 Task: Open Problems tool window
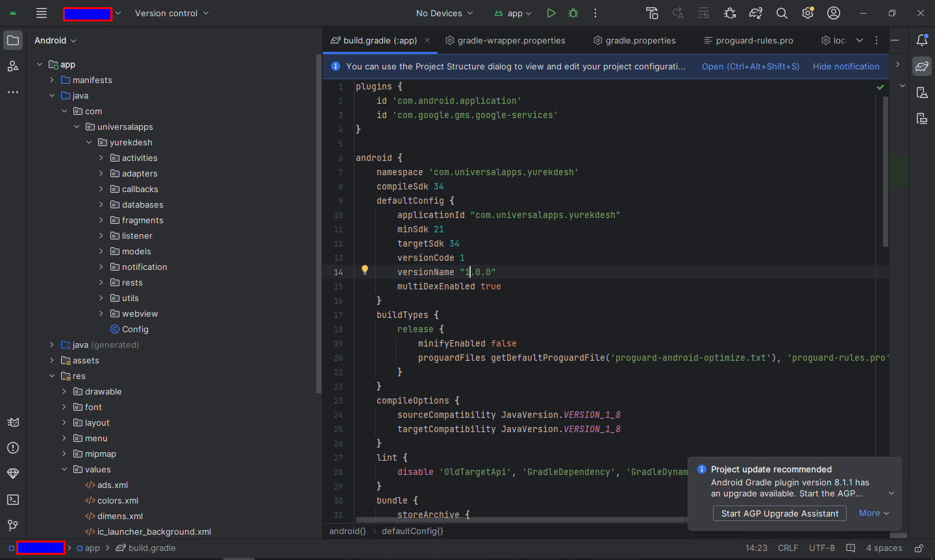coord(13,448)
